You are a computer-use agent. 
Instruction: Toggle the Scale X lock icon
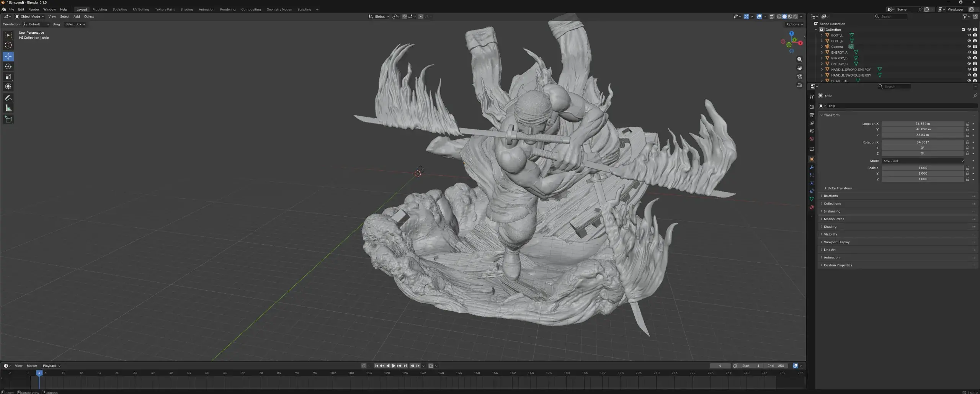(x=967, y=168)
